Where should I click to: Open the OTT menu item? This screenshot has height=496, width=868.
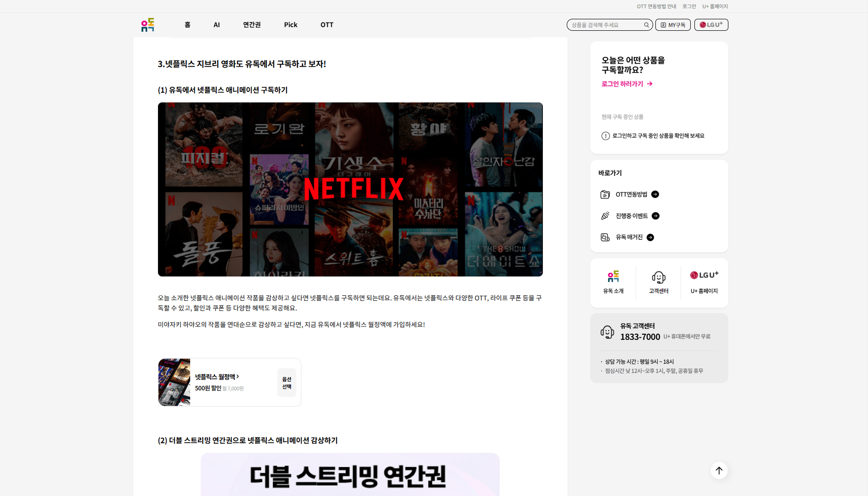[x=327, y=25]
